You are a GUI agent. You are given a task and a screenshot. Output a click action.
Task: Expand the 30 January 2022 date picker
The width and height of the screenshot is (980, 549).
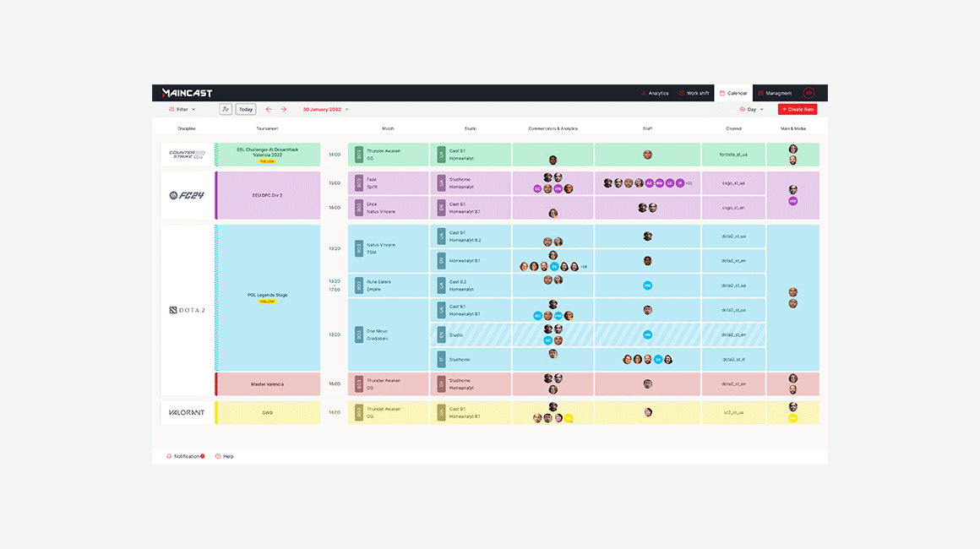coord(325,109)
